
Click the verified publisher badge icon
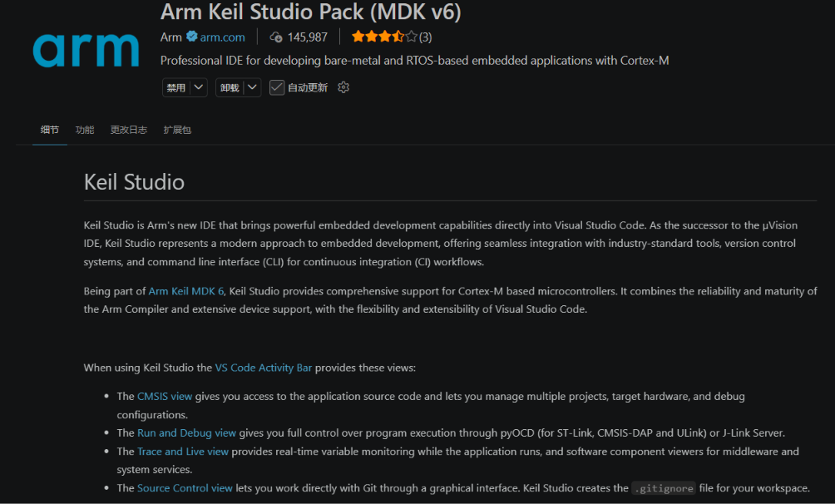point(192,37)
